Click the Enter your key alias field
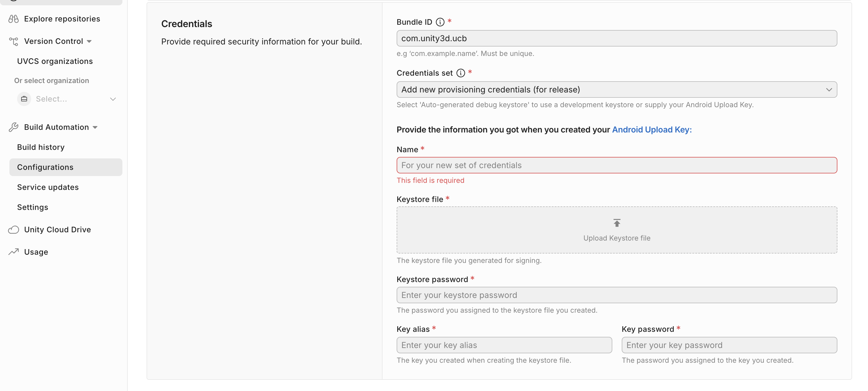The width and height of the screenshot is (868, 391). click(x=504, y=345)
